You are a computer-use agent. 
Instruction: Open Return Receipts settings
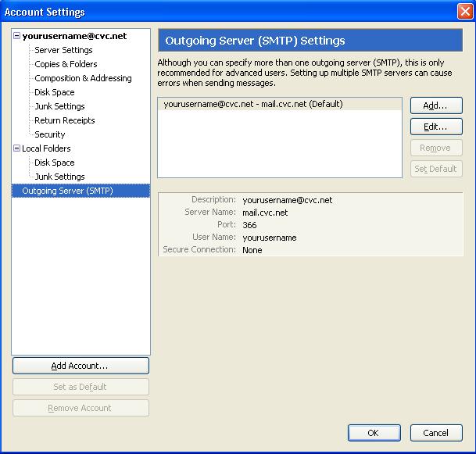[65, 120]
